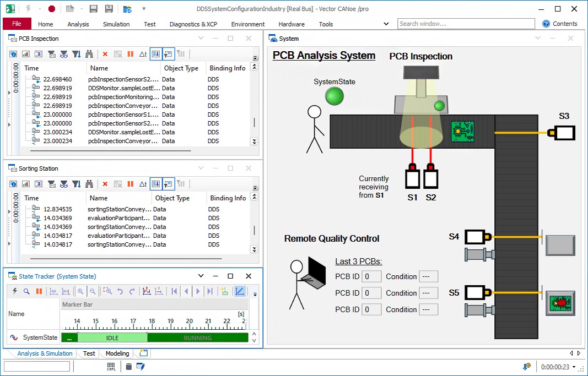Open the Quick Access Toolbar customize dropdown
Image resolution: width=588 pixels, height=376 pixels.
coord(144,9)
